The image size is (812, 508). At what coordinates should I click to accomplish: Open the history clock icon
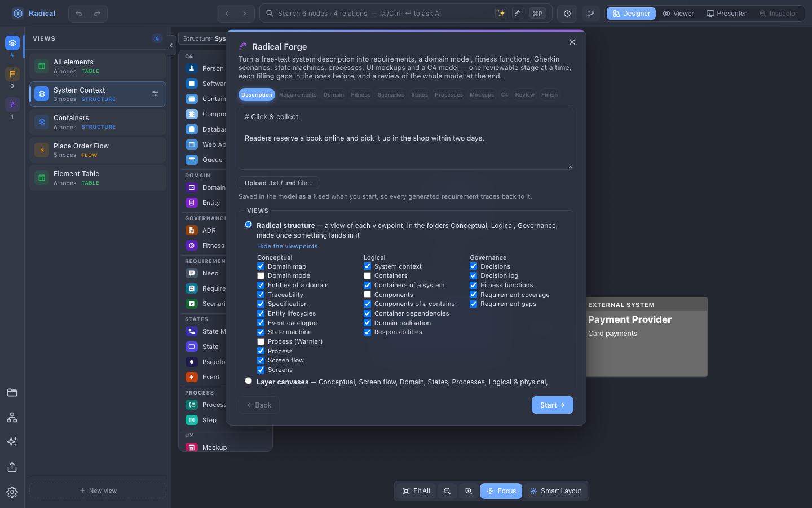[x=567, y=14]
